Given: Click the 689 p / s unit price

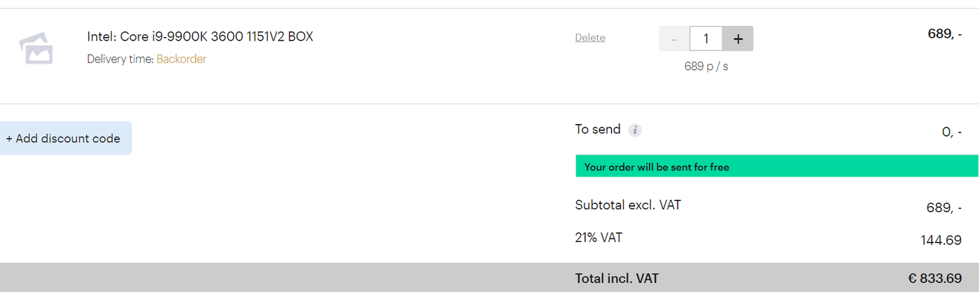Looking at the screenshot, I should click(706, 67).
